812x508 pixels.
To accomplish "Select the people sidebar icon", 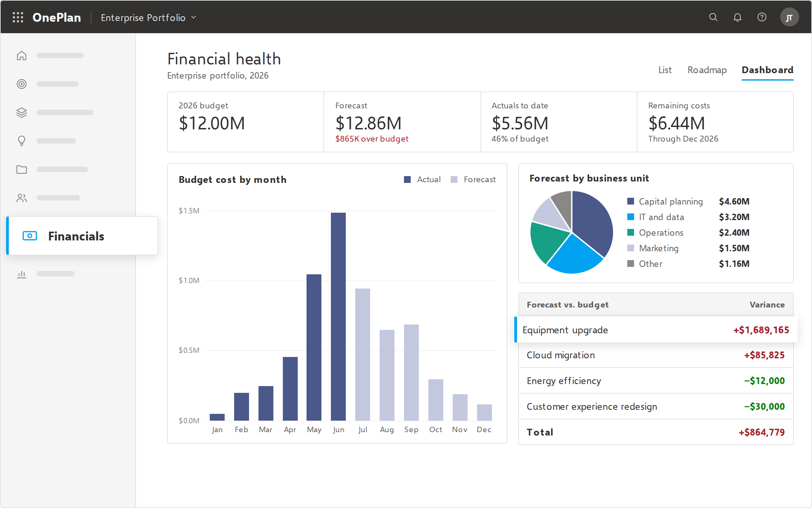I will [22, 198].
